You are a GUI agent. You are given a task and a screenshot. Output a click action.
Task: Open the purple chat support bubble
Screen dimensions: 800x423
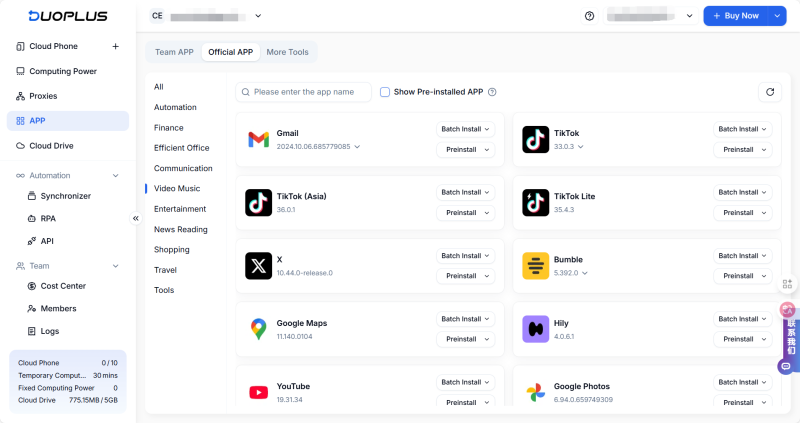click(786, 366)
